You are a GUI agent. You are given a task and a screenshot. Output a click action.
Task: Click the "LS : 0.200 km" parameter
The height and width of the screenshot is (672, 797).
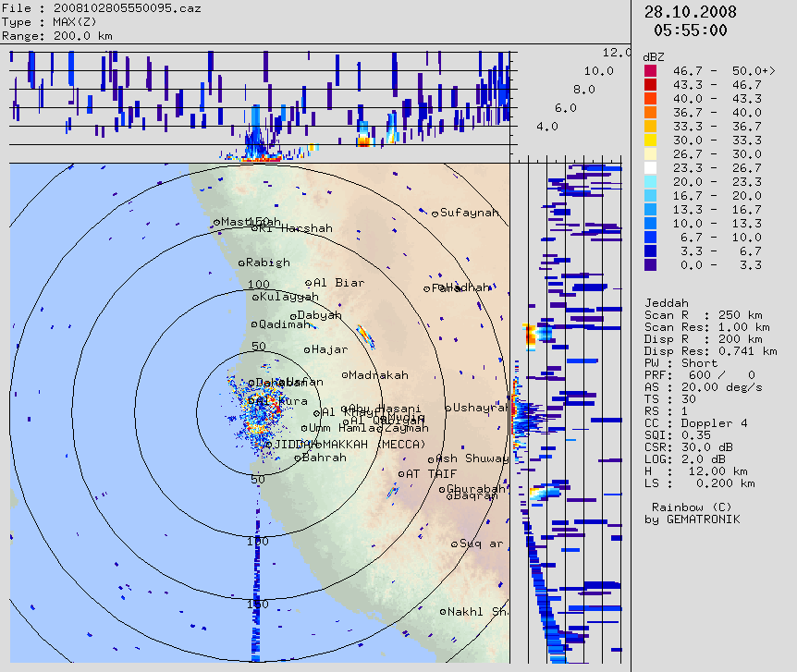pos(699,483)
